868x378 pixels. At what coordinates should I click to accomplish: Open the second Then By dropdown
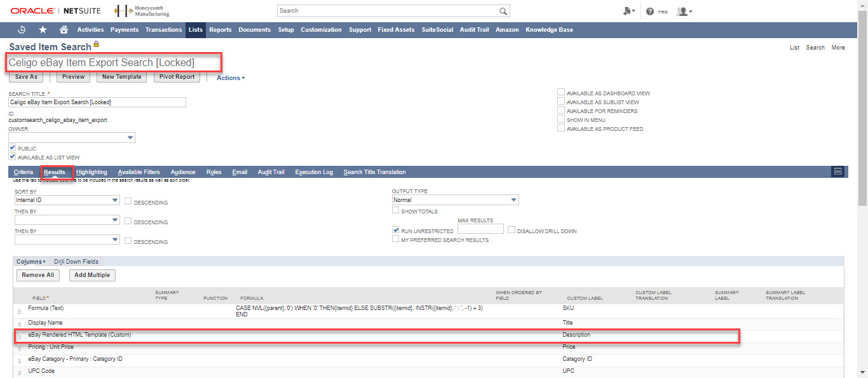point(67,240)
